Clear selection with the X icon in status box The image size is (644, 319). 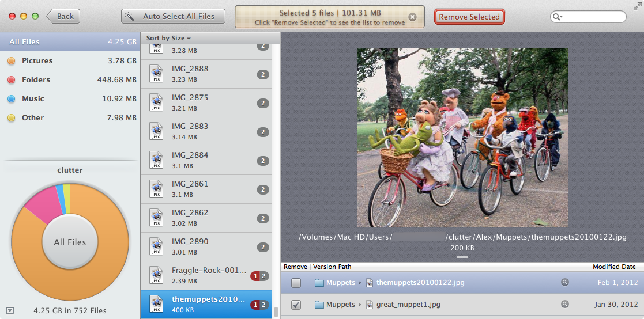412,17
